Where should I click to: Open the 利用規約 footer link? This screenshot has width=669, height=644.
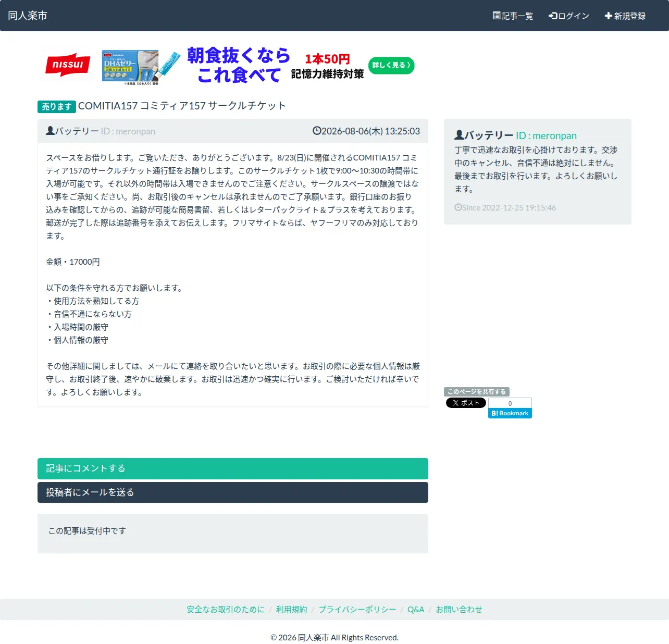(292, 610)
